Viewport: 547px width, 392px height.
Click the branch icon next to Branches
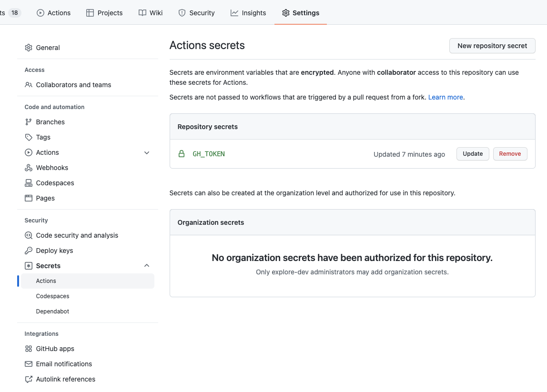tap(29, 122)
